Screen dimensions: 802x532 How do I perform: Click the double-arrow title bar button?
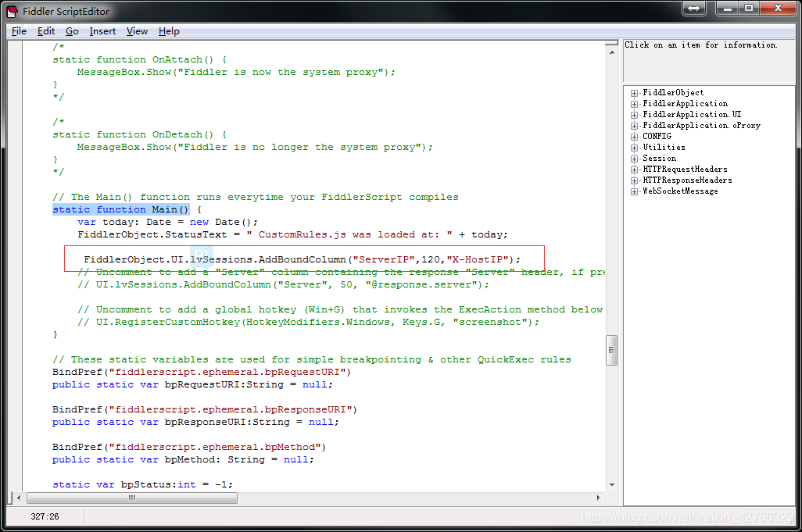coord(694,8)
